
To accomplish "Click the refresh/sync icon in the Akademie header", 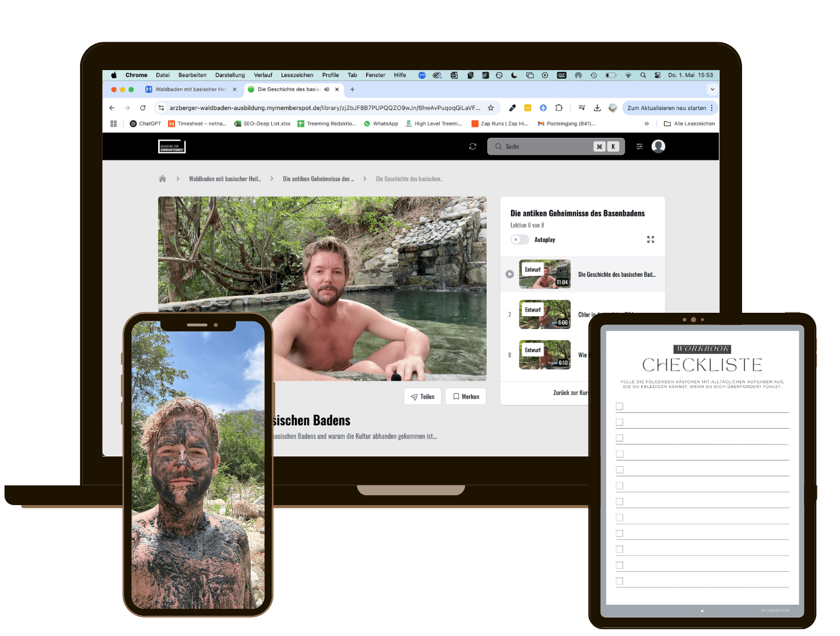I will click(473, 146).
